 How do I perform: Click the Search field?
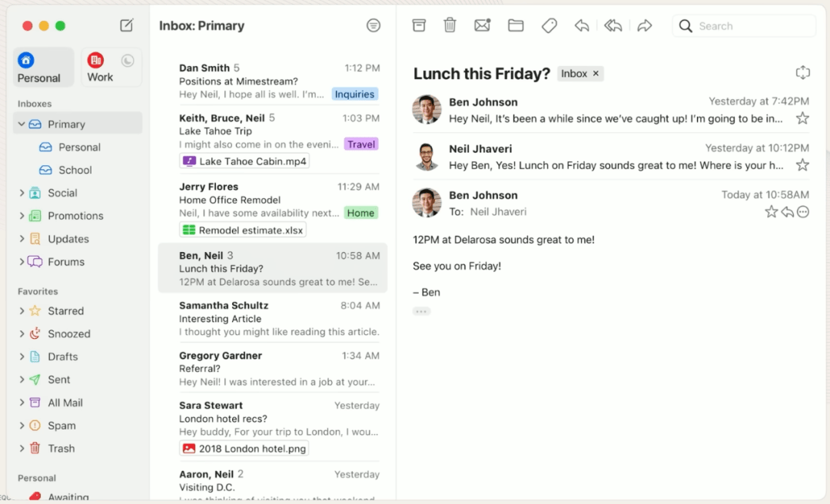744,25
